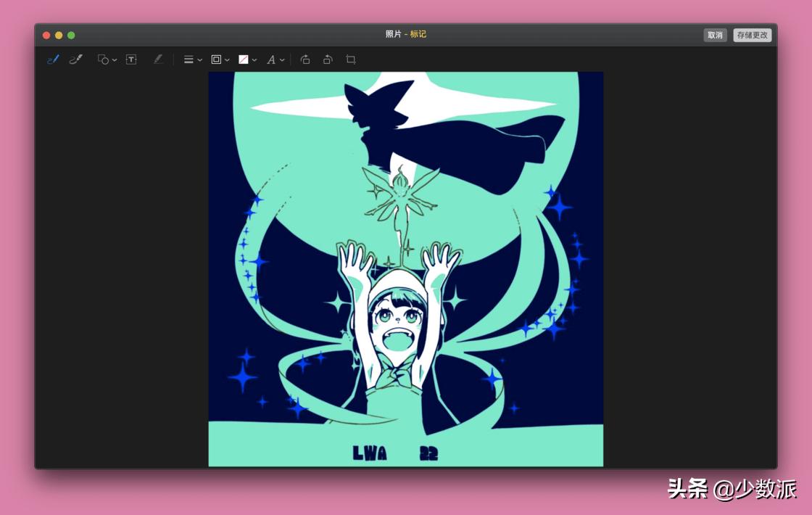Image resolution: width=812 pixels, height=515 pixels.
Task: Select the Crop tool
Action: click(x=351, y=59)
